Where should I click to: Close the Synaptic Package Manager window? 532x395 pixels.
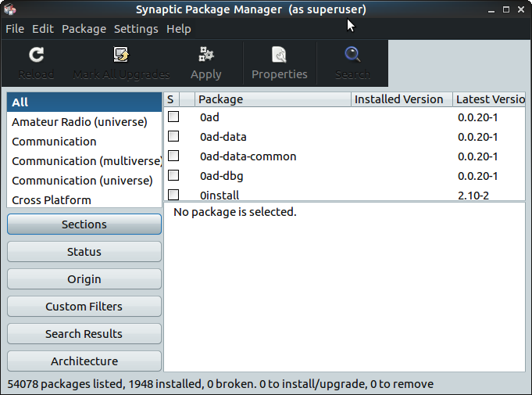tap(521, 9)
